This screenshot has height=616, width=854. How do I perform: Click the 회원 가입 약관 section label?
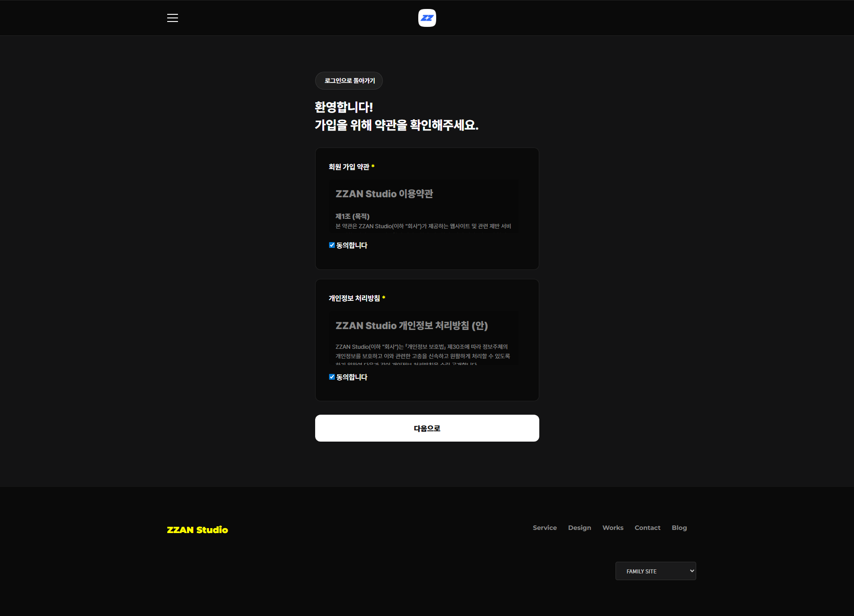coord(349,167)
